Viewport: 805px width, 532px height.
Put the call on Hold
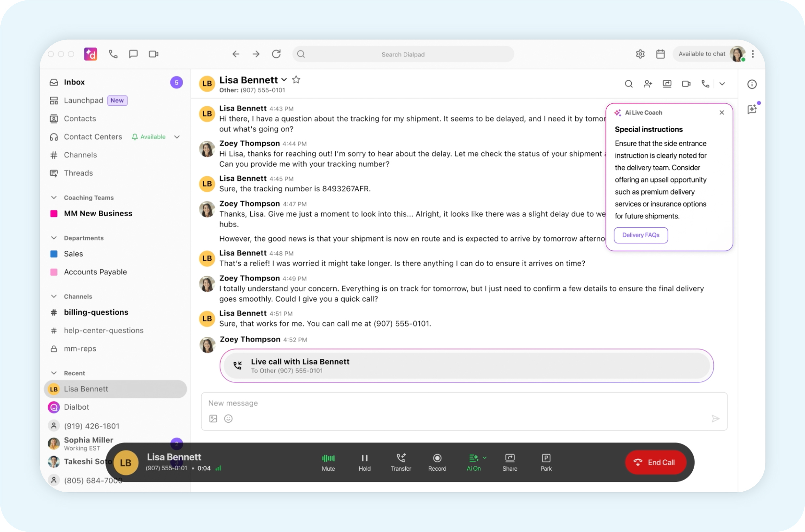tap(365, 462)
